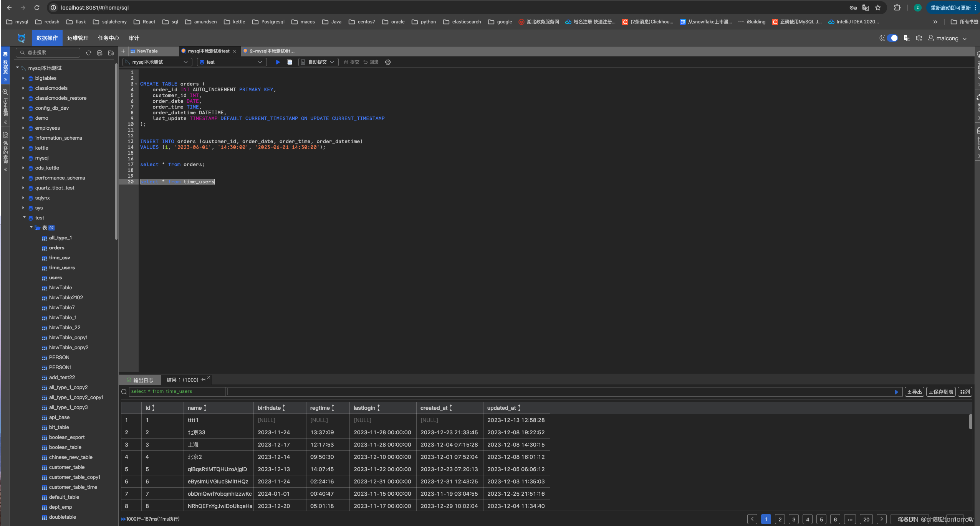Open the 运维管理 menu
Screen dimensions: 980x526
[x=78, y=38]
